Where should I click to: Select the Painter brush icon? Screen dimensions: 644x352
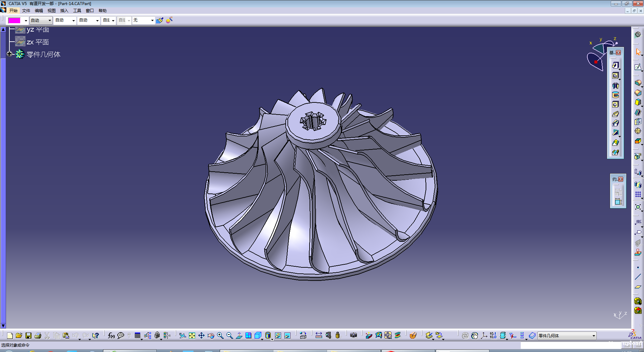point(159,20)
